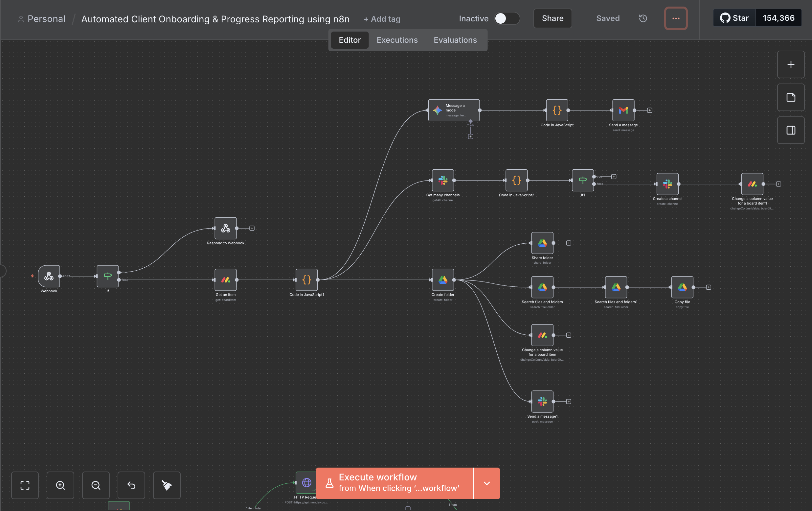812x511 pixels.
Task: Click the Share button
Action: pyautogui.click(x=553, y=18)
